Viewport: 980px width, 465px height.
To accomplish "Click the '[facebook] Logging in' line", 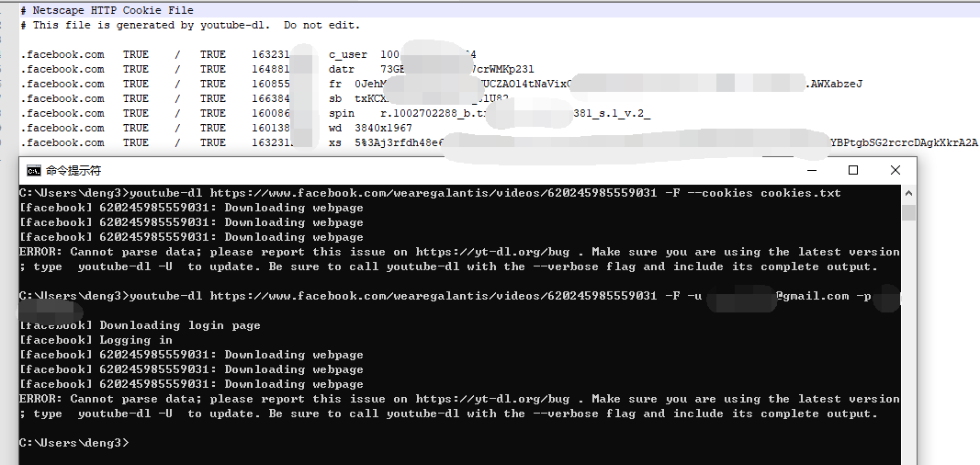I will point(96,341).
